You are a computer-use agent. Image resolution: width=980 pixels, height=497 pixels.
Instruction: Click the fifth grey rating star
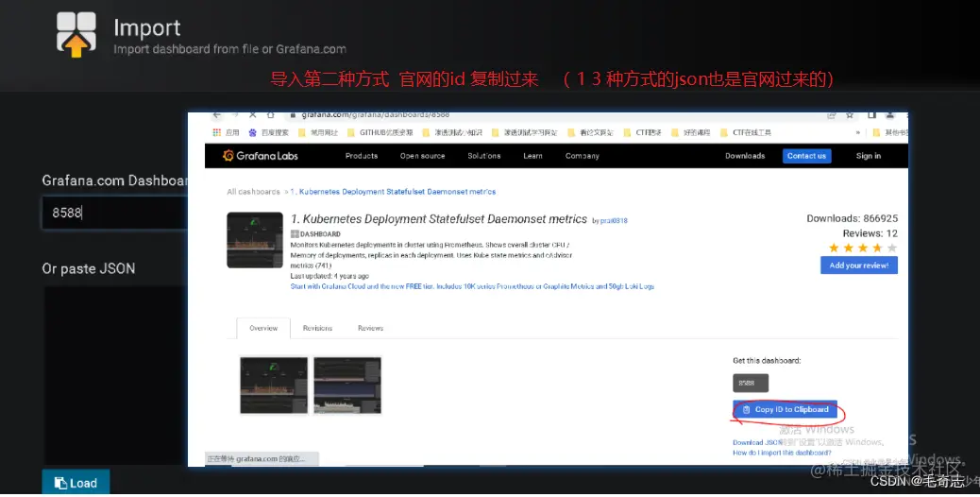point(892,248)
